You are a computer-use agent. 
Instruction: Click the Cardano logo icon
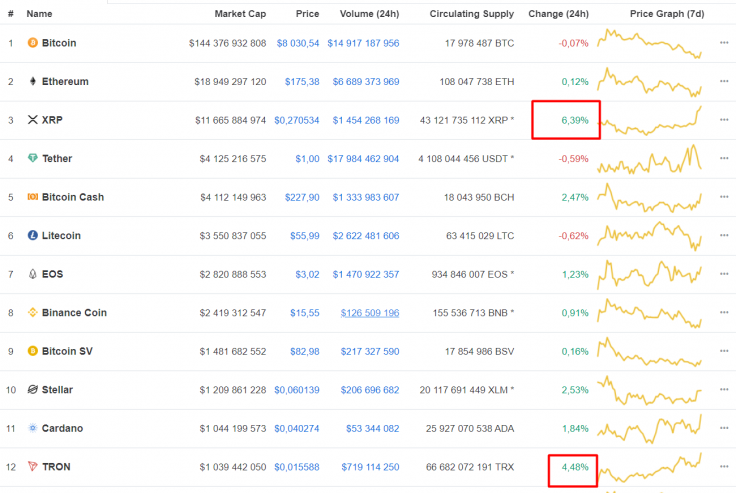pyautogui.click(x=32, y=428)
